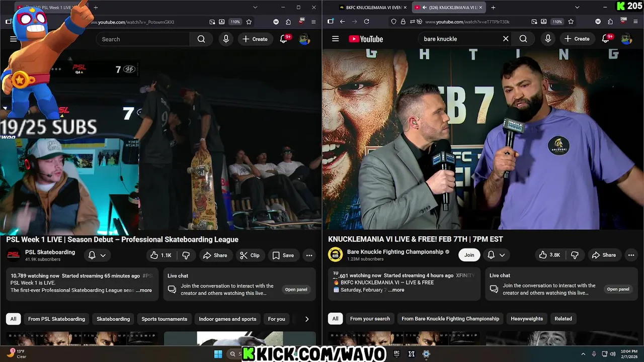
Task: Click the search magnifier in left YouTube window
Action: [x=201, y=39]
